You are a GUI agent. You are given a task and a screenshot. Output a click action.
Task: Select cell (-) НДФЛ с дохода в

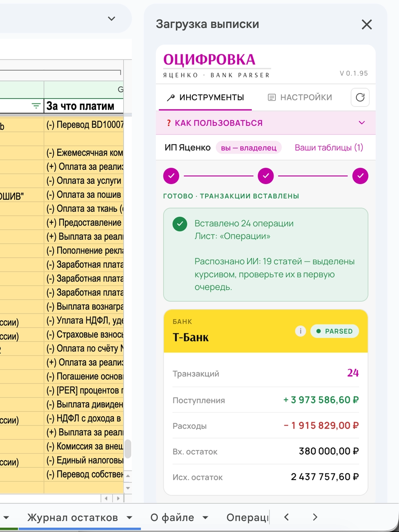click(x=84, y=419)
